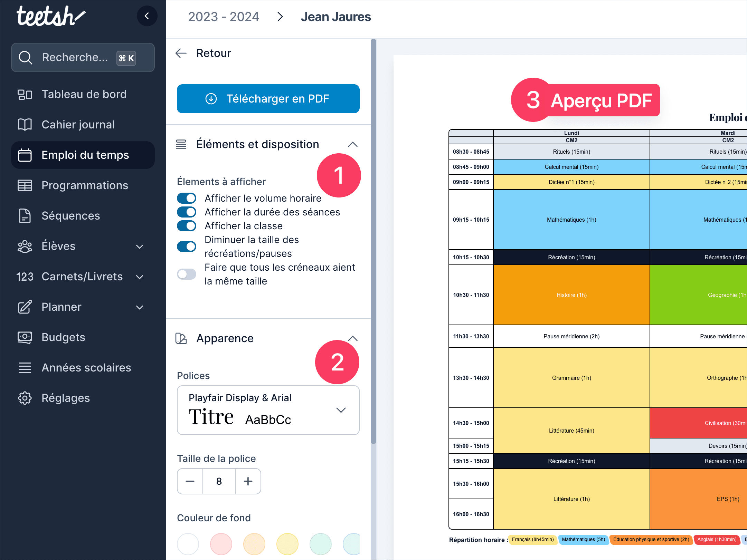Viewport: 747px width, 560px height.
Task: Click the breadcrumb chevron after 2023 - 2024
Action: (x=280, y=17)
